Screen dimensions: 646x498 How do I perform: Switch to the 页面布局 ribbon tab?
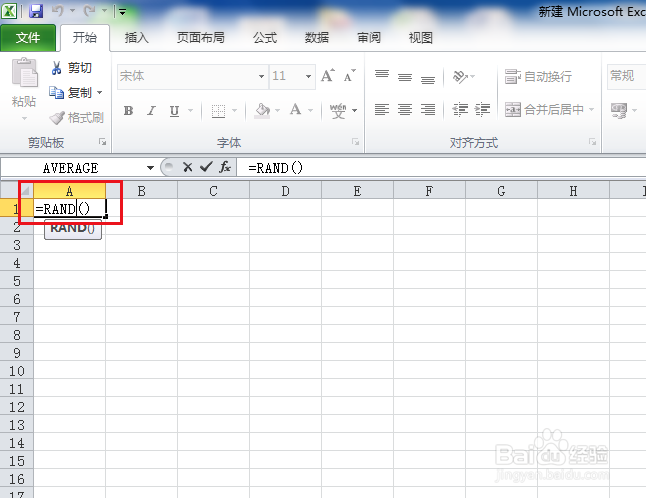(x=201, y=38)
